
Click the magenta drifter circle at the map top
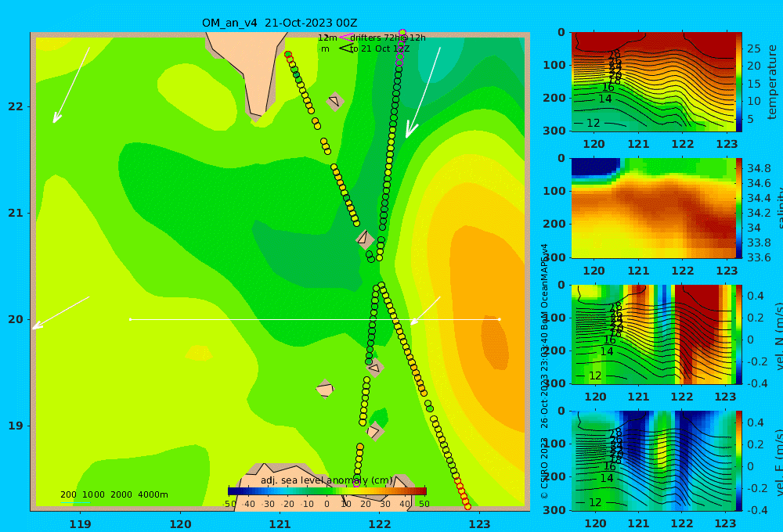(x=402, y=33)
